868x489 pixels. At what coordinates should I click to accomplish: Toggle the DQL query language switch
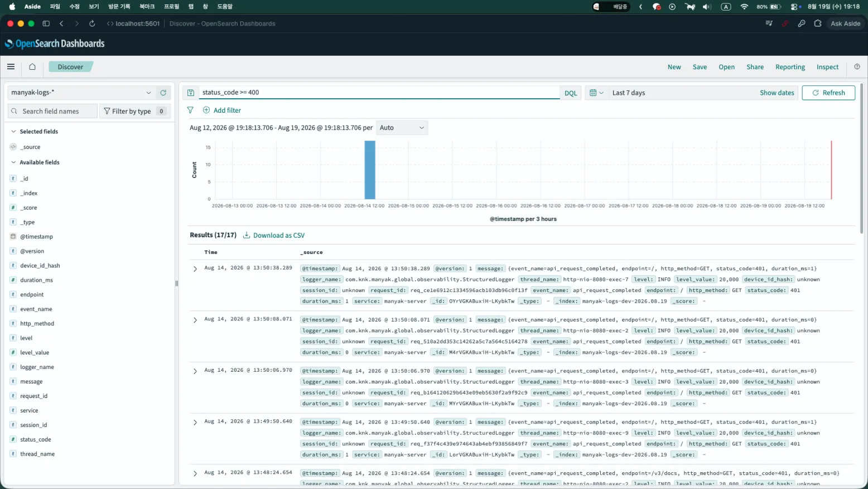point(571,93)
